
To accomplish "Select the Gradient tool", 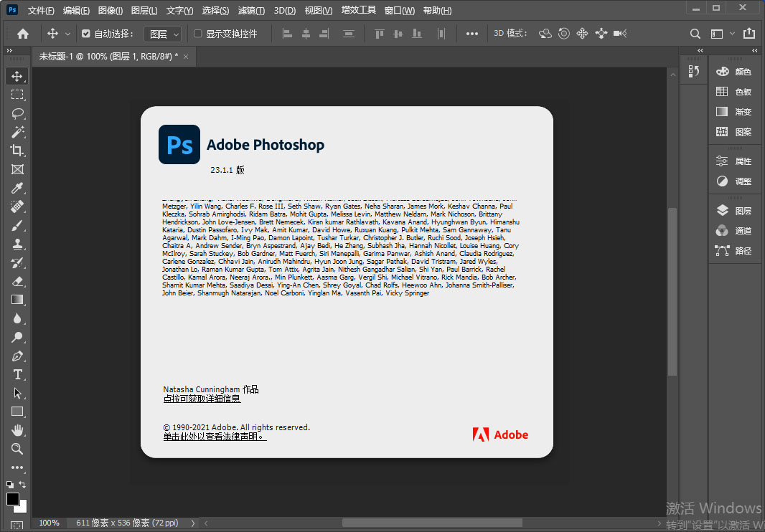I will pos(17,300).
